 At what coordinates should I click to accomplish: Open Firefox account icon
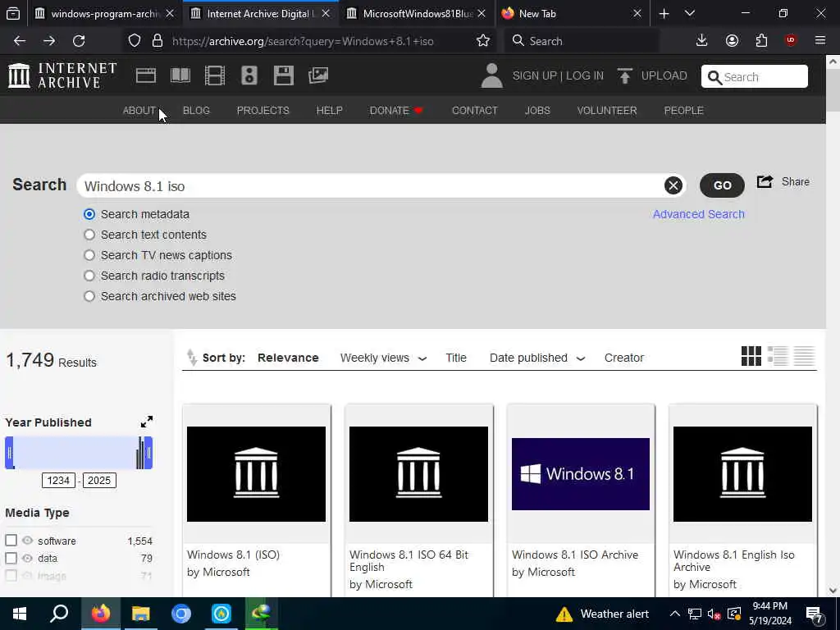tap(732, 41)
